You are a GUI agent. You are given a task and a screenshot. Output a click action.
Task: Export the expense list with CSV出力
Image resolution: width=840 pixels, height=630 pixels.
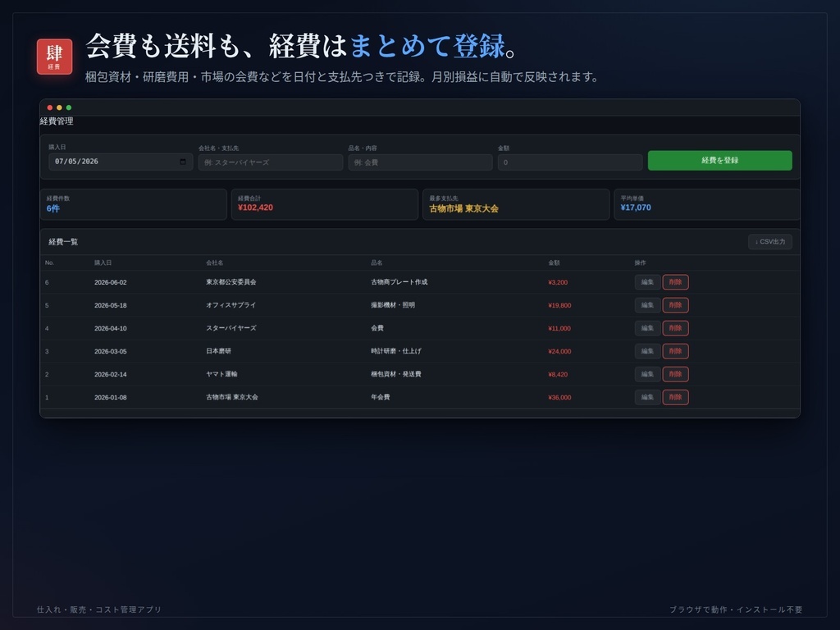click(x=769, y=242)
